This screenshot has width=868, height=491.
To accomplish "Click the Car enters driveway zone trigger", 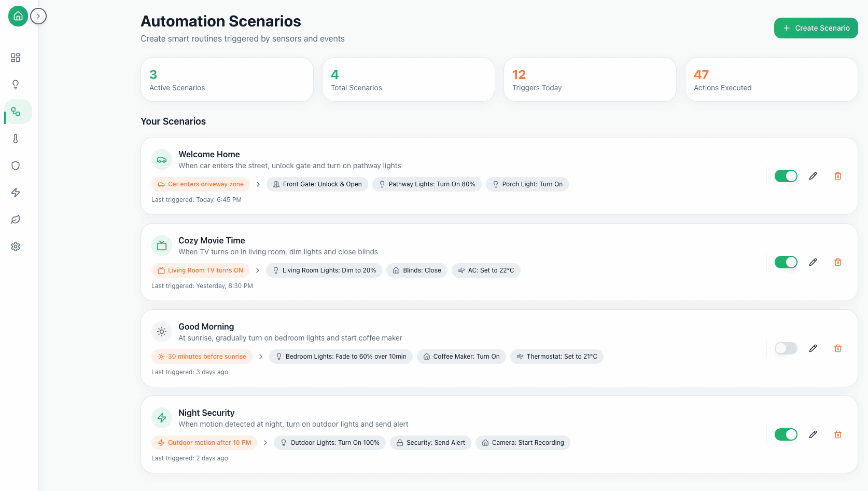I will pyautogui.click(x=201, y=184).
